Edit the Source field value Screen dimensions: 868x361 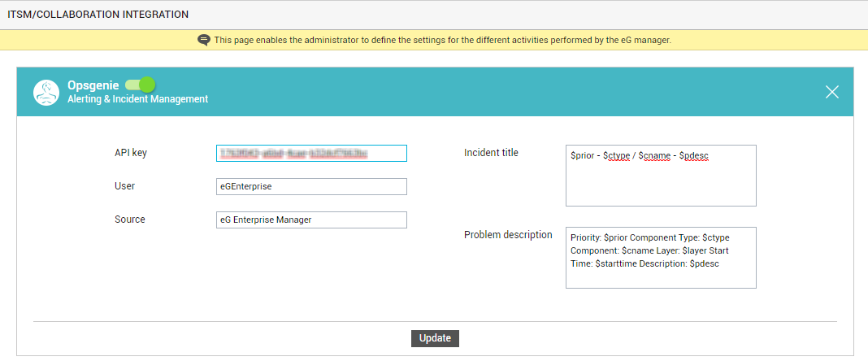(x=311, y=220)
